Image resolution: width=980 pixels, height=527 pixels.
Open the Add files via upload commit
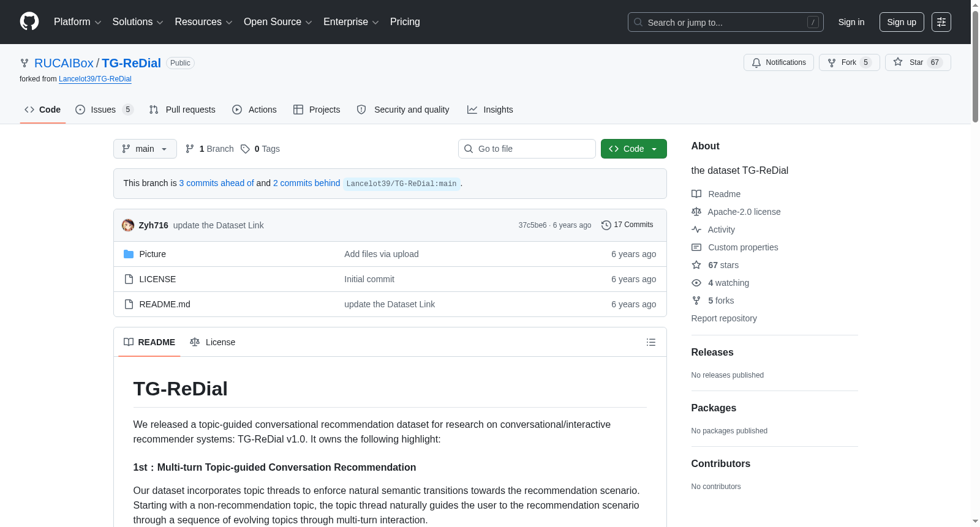tap(382, 254)
